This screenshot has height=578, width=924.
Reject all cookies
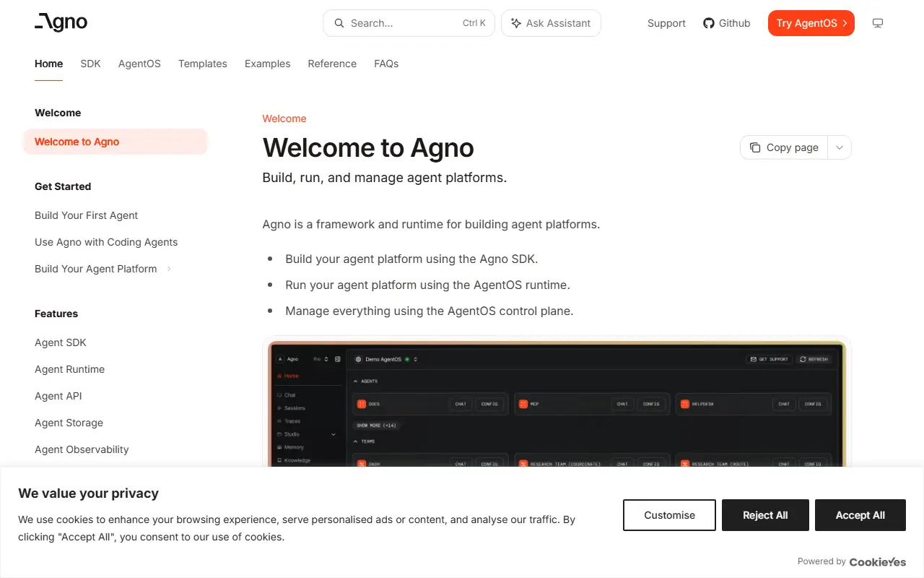click(765, 515)
